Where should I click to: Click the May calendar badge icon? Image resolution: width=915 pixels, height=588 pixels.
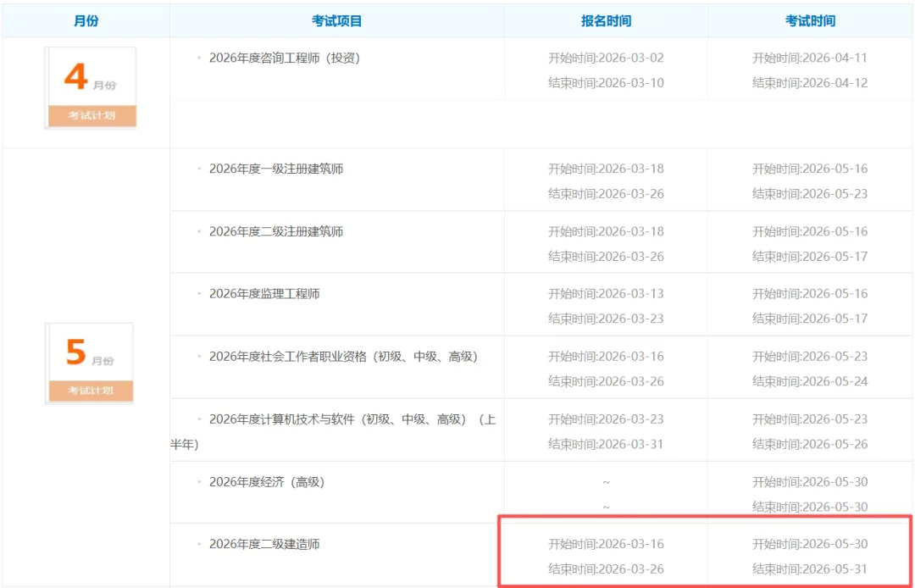coord(89,357)
